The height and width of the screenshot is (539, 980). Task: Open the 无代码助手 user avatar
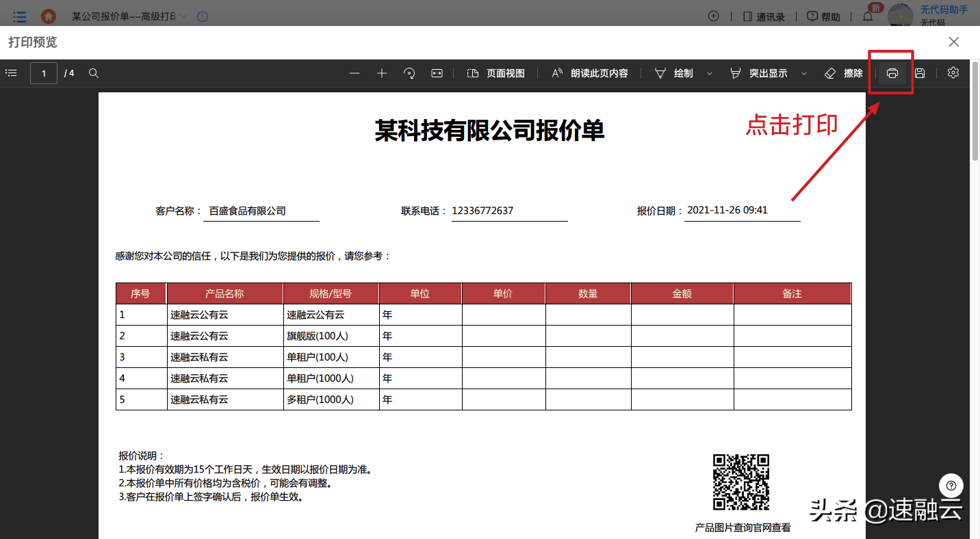click(x=901, y=15)
